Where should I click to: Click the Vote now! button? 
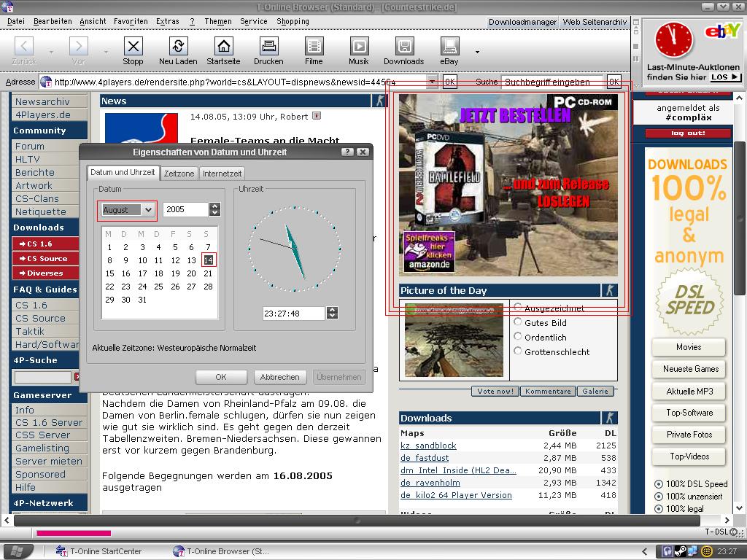(x=495, y=391)
